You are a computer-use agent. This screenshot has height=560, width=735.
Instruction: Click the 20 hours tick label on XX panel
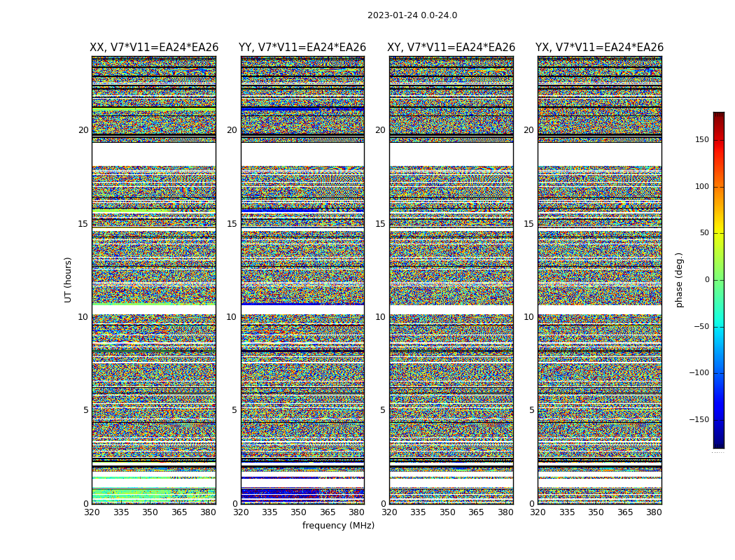pos(83,130)
